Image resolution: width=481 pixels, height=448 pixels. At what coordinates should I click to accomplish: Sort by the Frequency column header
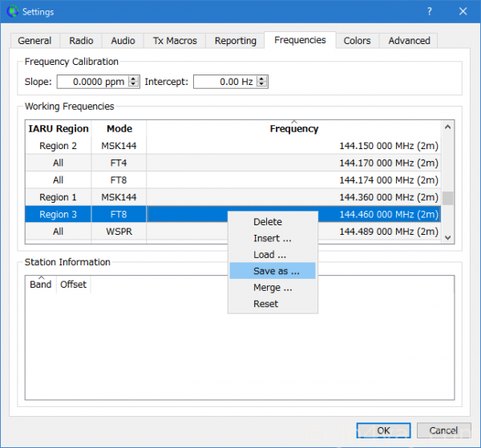293,129
